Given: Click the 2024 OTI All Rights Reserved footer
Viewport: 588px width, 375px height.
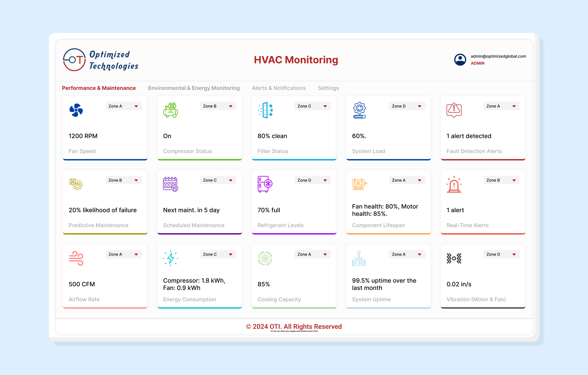Looking at the screenshot, I should pyautogui.click(x=294, y=326).
